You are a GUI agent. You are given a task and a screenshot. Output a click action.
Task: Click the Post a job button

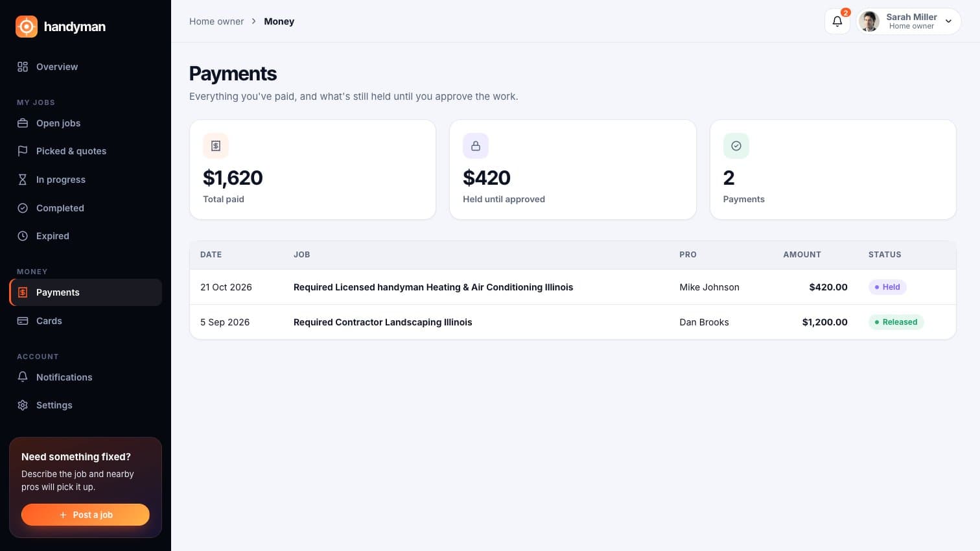pyautogui.click(x=86, y=515)
